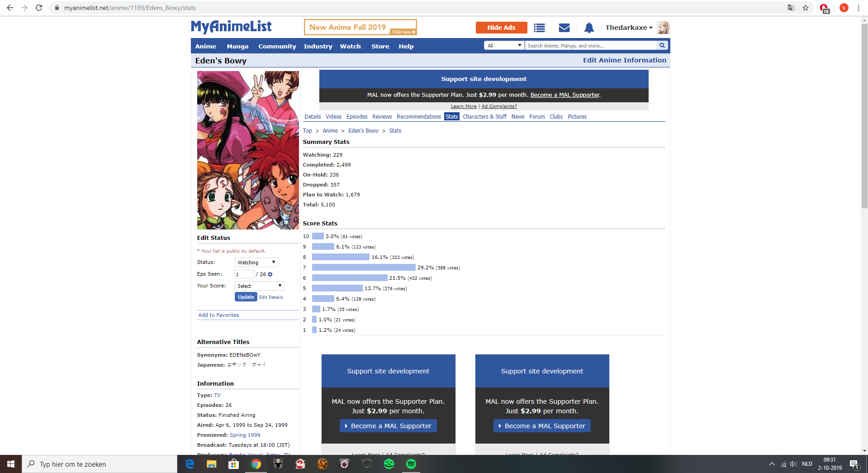Go back using browser back arrow
This screenshot has height=473, width=868.
[x=10, y=8]
